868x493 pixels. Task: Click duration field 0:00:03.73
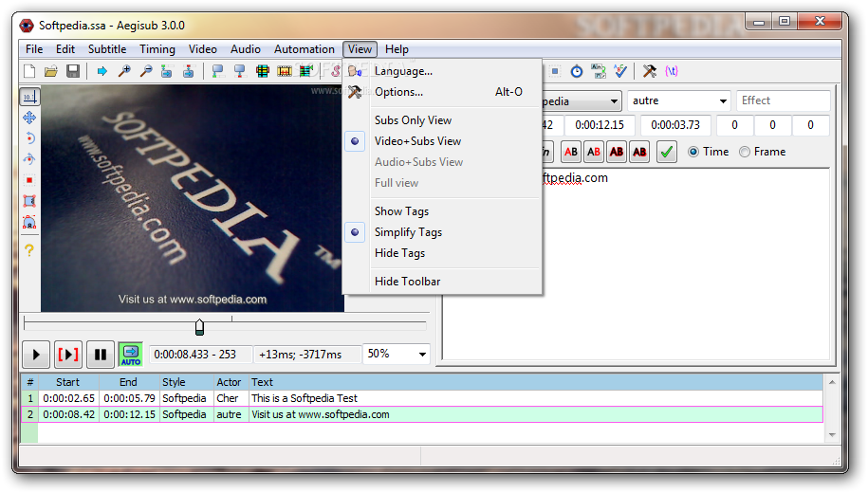pos(675,125)
